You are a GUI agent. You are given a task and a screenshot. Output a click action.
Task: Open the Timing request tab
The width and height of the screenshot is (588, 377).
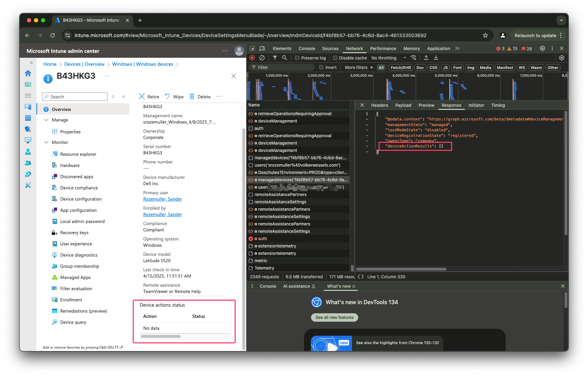click(498, 105)
